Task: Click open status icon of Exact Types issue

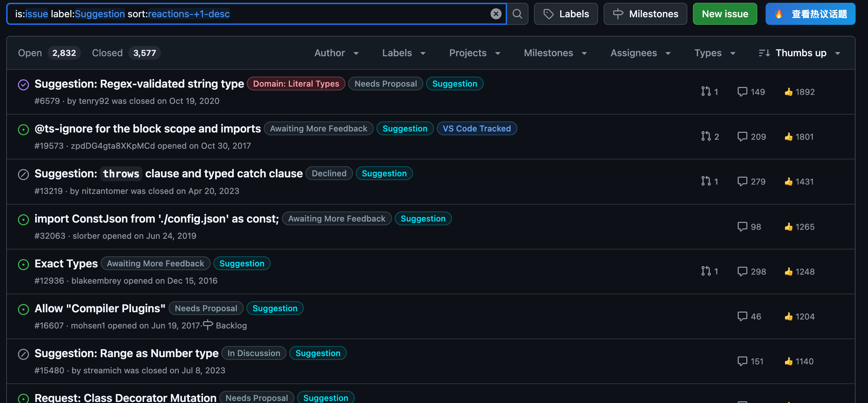Action: coord(23,264)
